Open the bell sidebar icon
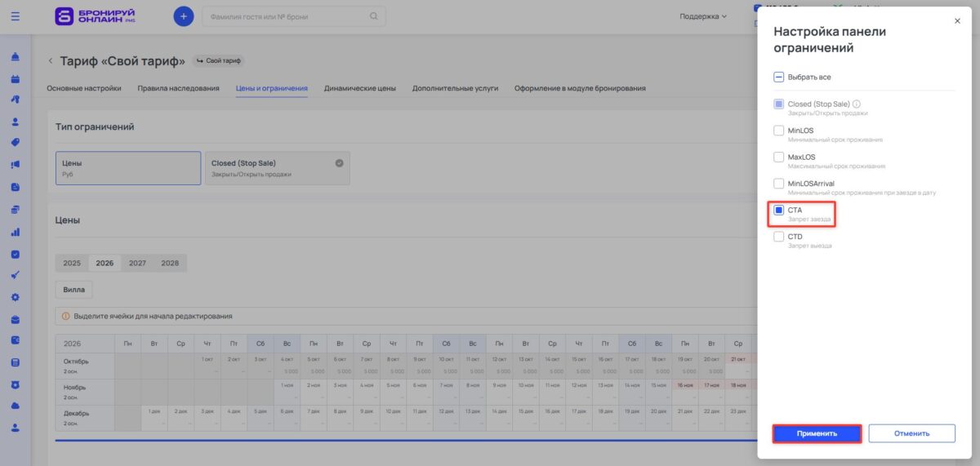The width and height of the screenshot is (980, 466). coord(16,56)
